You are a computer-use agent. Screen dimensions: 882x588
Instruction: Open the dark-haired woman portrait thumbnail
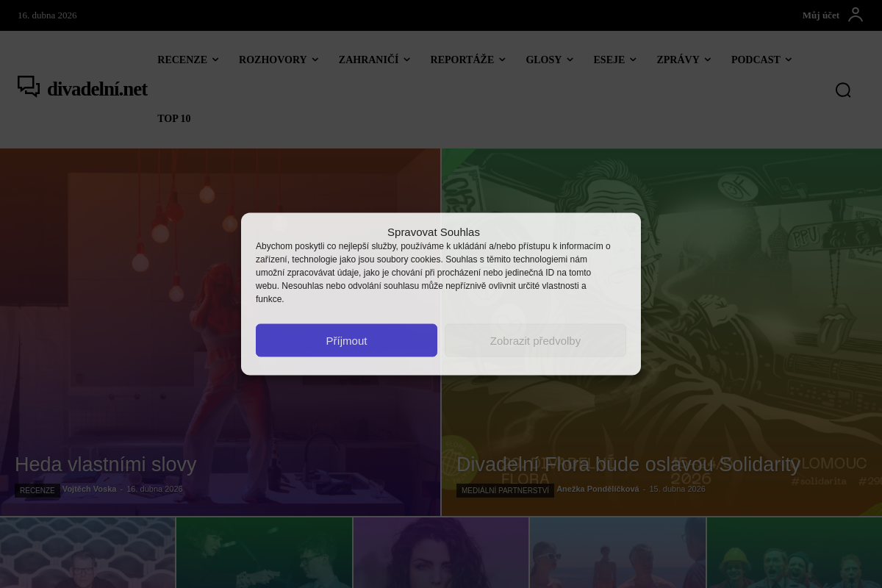click(x=441, y=553)
